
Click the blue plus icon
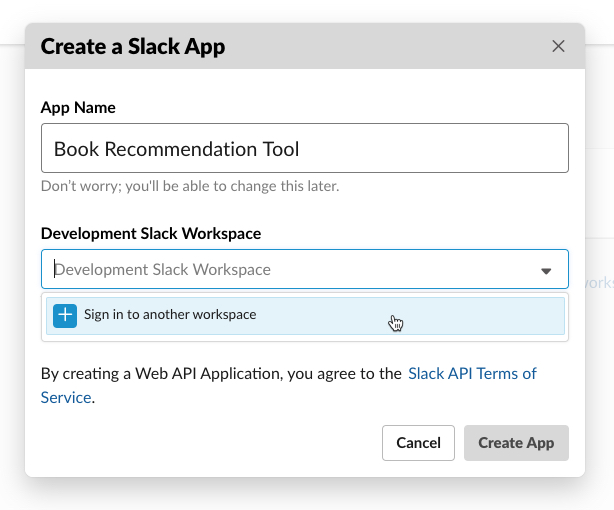[x=65, y=315]
